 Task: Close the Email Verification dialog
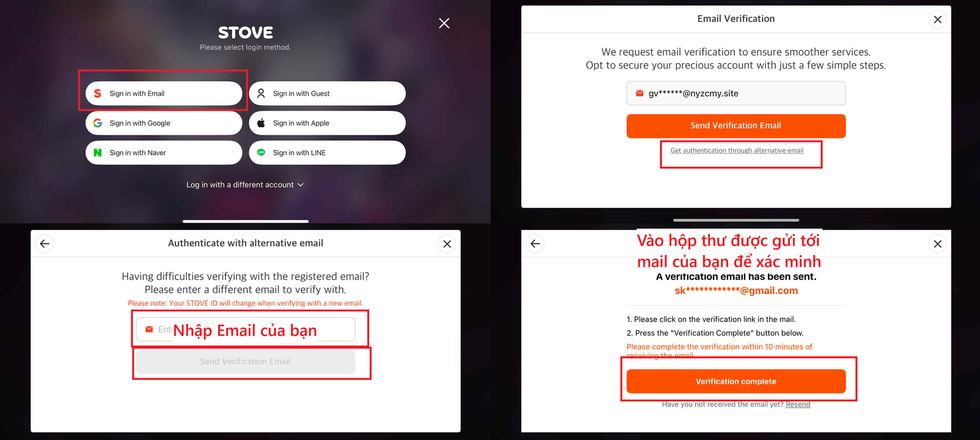[x=937, y=19]
